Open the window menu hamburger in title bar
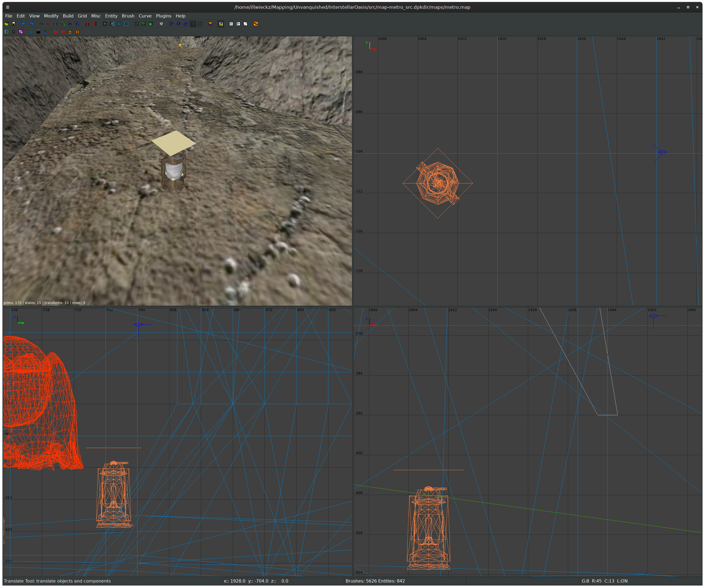 pyautogui.click(x=8, y=7)
